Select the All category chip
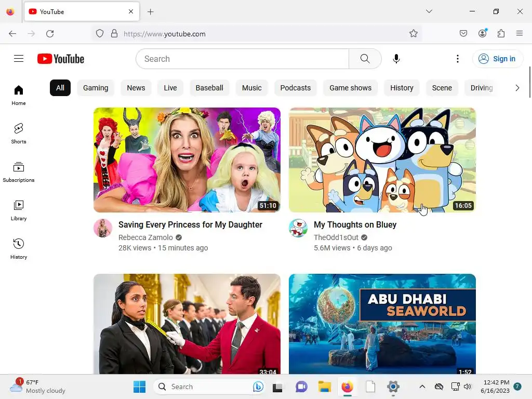Image resolution: width=532 pixels, height=399 pixels. pos(60,88)
